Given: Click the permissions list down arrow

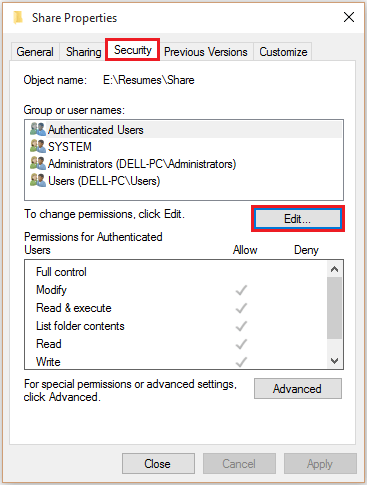Looking at the screenshot, I should (x=334, y=360).
